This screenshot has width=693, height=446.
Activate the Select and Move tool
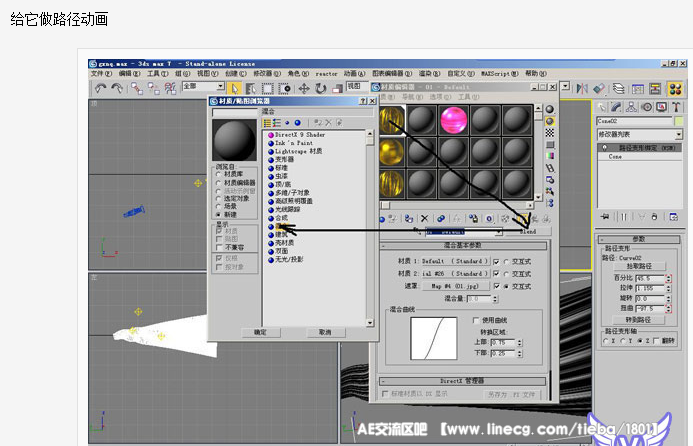point(304,88)
